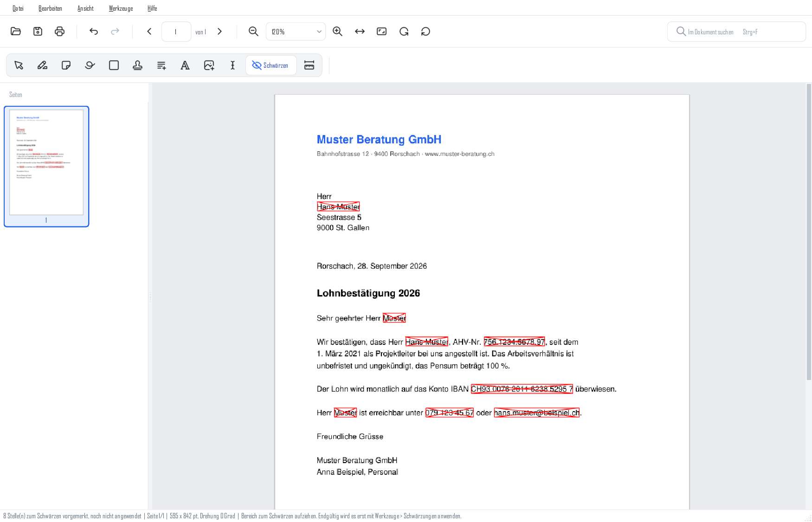The height and width of the screenshot is (522, 812).
Task: Click the vertical document scrollbar
Action: (809, 232)
